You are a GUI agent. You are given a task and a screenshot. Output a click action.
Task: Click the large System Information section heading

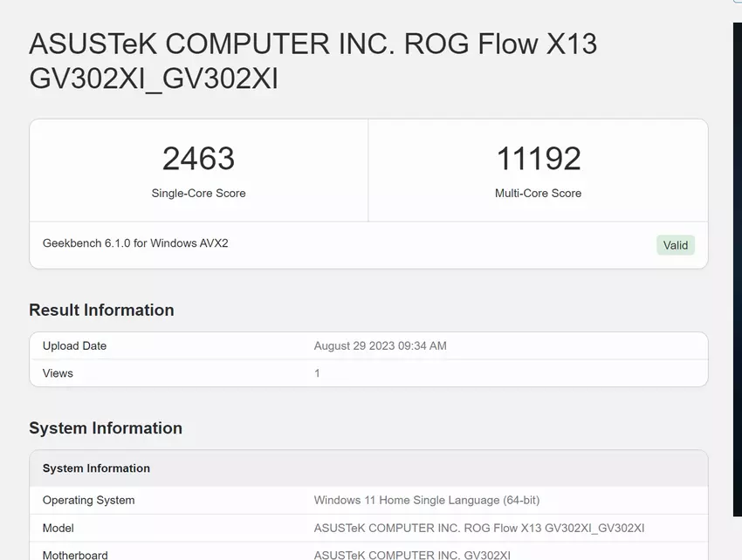106,428
